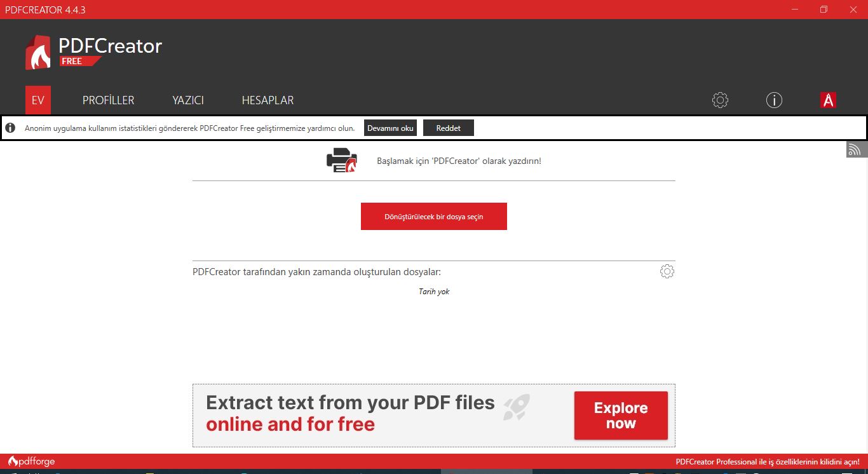Click the 'Explore now' ad button
Viewport: 868px width, 474px height.
click(x=621, y=416)
